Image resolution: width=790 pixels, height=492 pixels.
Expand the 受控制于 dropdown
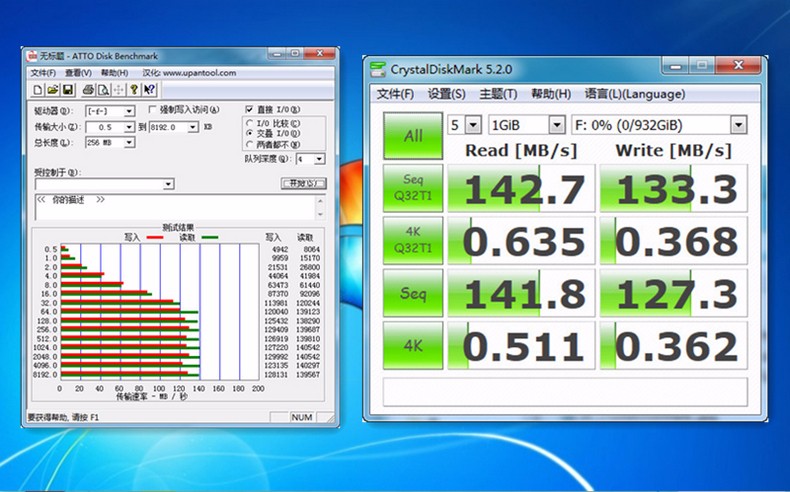169,184
